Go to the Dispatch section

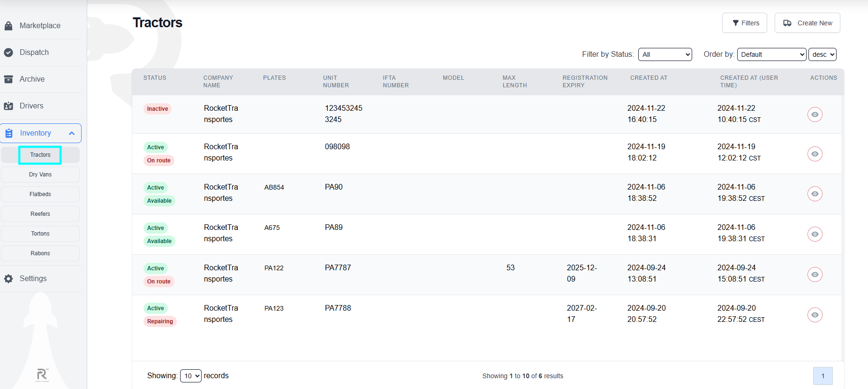(x=40, y=53)
